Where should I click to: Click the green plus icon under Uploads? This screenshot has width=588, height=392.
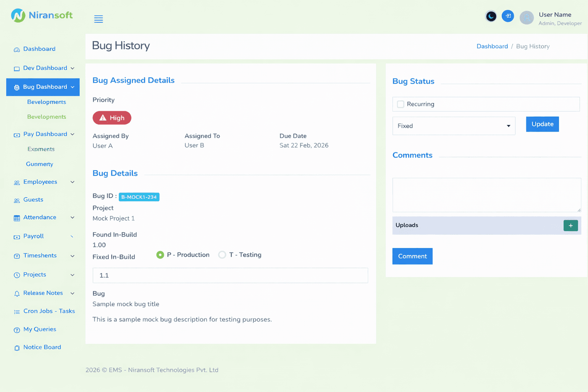click(x=570, y=225)
